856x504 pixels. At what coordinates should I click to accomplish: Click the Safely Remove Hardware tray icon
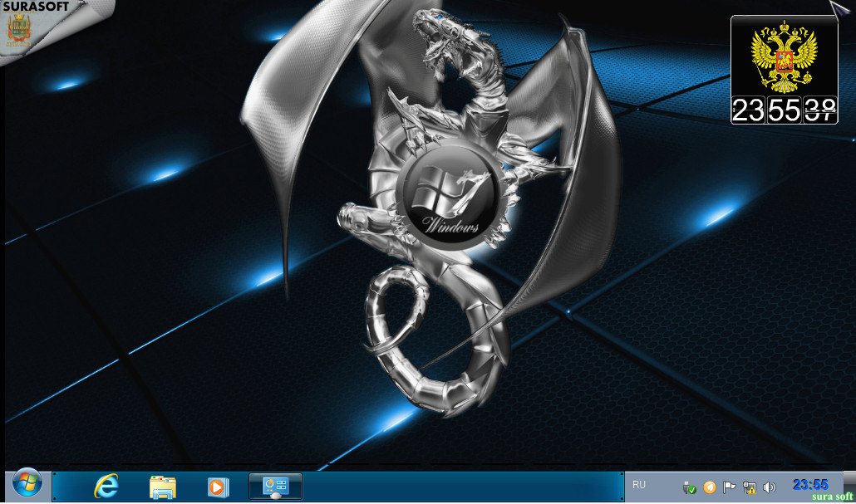[689, 487]
